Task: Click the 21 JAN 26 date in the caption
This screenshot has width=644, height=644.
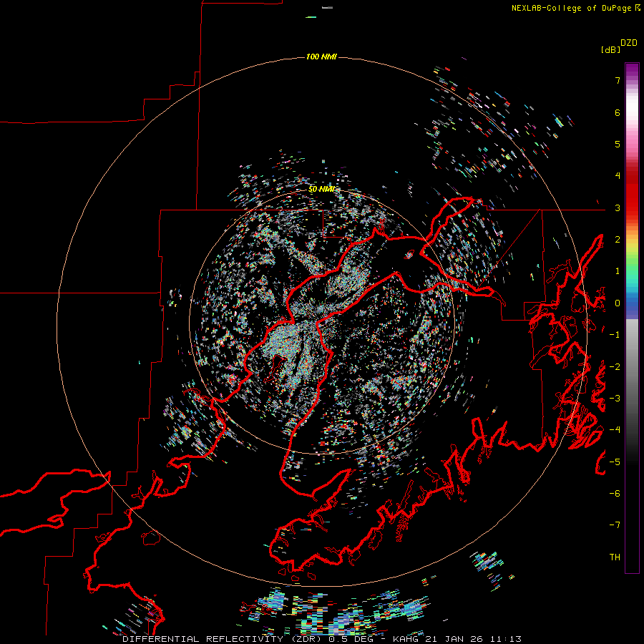Action: (456, 639)
